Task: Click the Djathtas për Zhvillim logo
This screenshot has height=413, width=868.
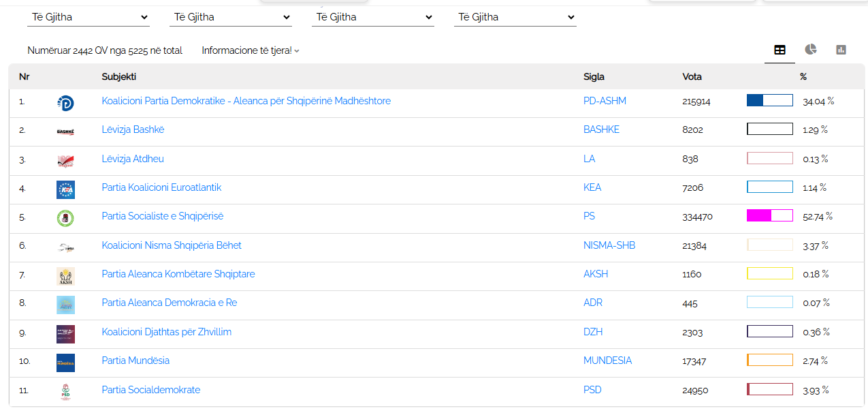Action: point(65,334)
